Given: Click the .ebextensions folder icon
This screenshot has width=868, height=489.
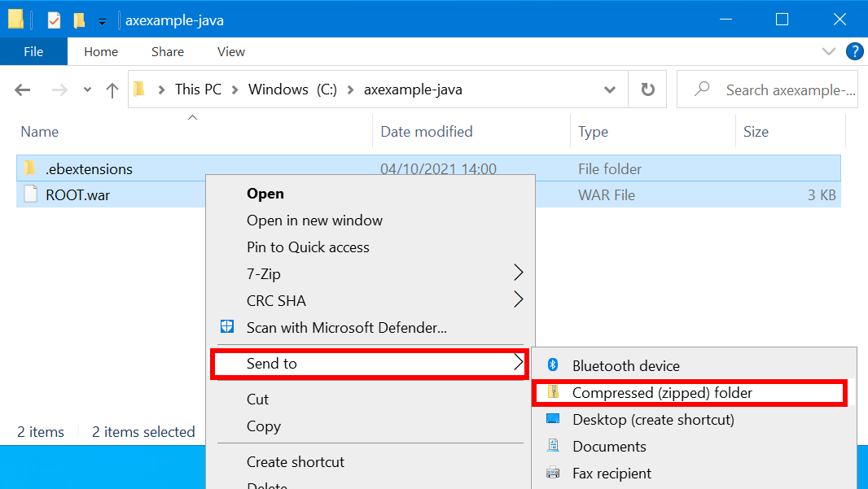Looking at the screenshot, I should tap(30, 168).
